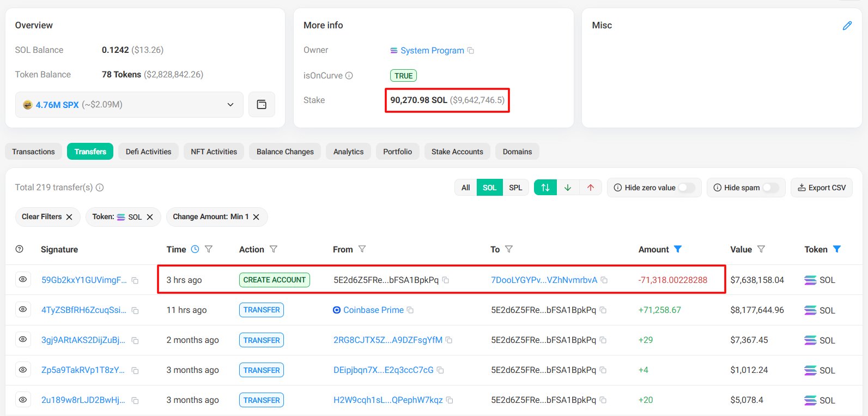Open address 7DooLYGYPv...VZhNvmrbvA

(x=544, y=280)
